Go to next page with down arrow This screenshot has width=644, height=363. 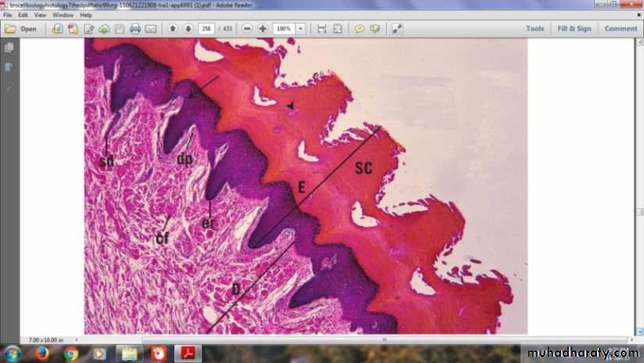point(188,29)
